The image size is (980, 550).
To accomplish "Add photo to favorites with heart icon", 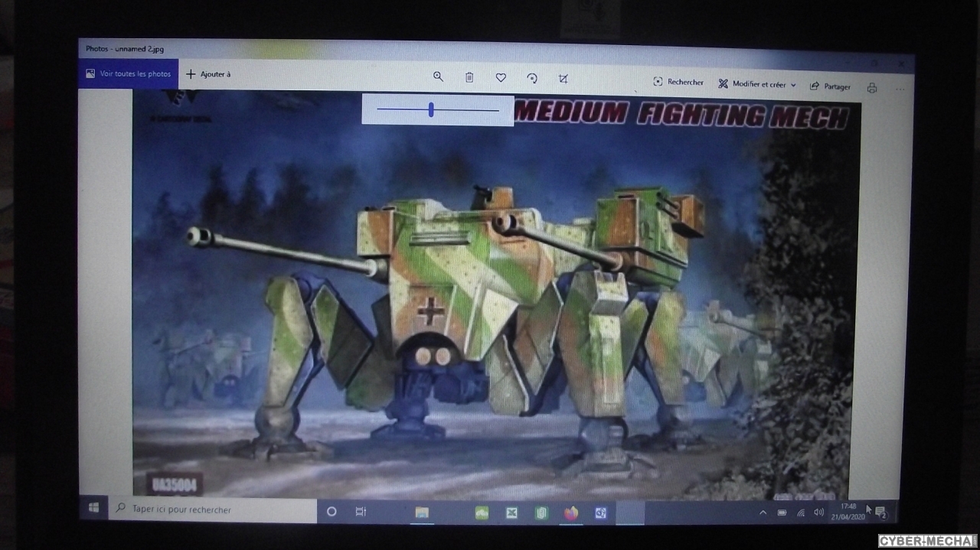I will 501,78.
